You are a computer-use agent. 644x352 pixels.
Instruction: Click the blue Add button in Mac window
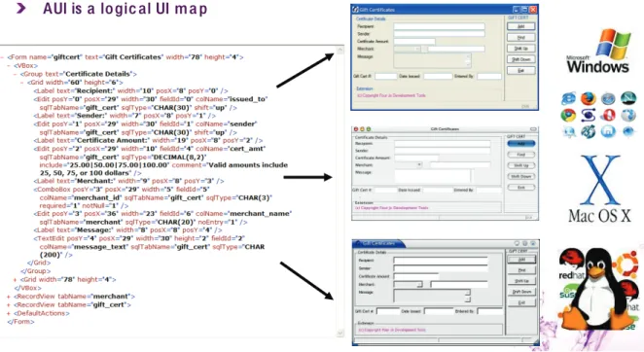521,143
